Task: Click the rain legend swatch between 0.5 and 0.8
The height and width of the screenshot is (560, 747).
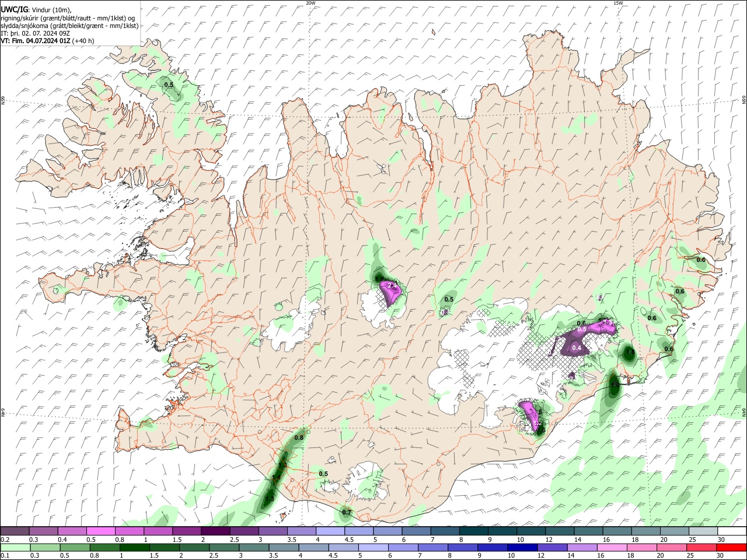Action: [x=74, y=547]
